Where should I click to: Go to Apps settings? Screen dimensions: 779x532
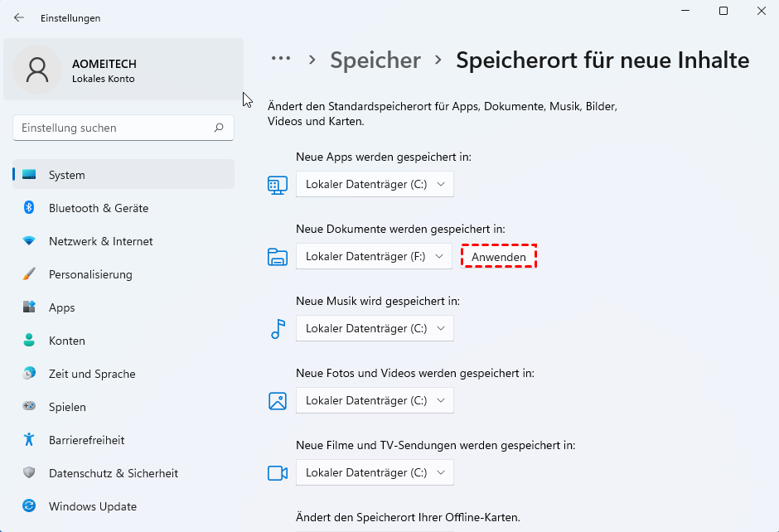point(62,307)
